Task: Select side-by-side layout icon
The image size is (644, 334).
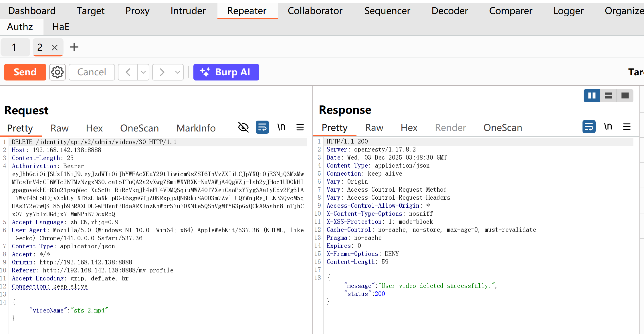Action: click(591, 95)
